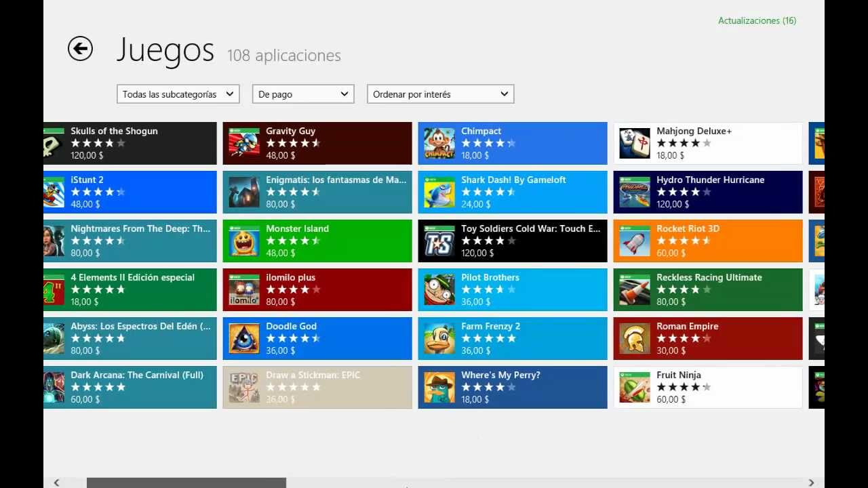
Task: Select the Shark Dash! By Gameloft title
Action: click(x=513, y=180)
